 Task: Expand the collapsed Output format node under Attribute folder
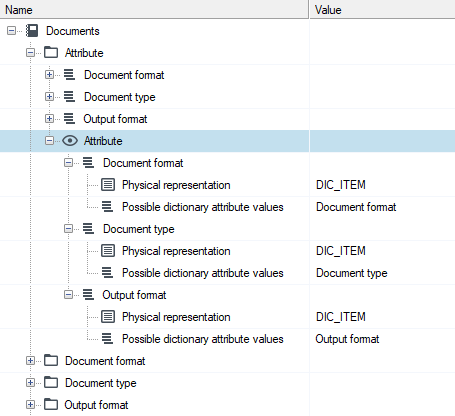tap(49, 119)
